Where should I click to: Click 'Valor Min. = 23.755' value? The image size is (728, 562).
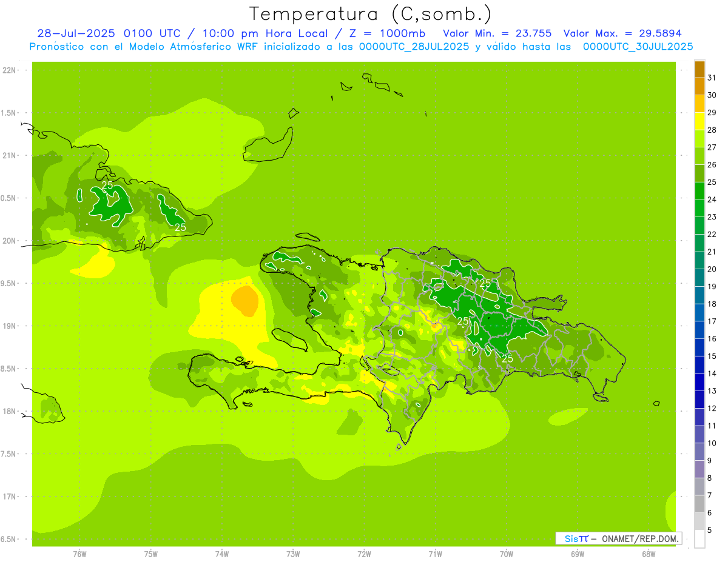click(x=497, y=33)
